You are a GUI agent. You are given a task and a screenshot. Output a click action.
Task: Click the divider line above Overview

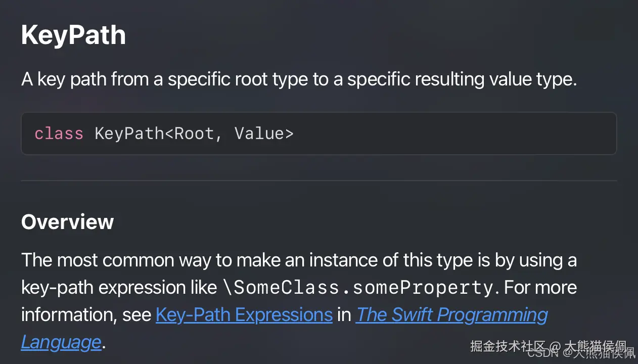318,180
